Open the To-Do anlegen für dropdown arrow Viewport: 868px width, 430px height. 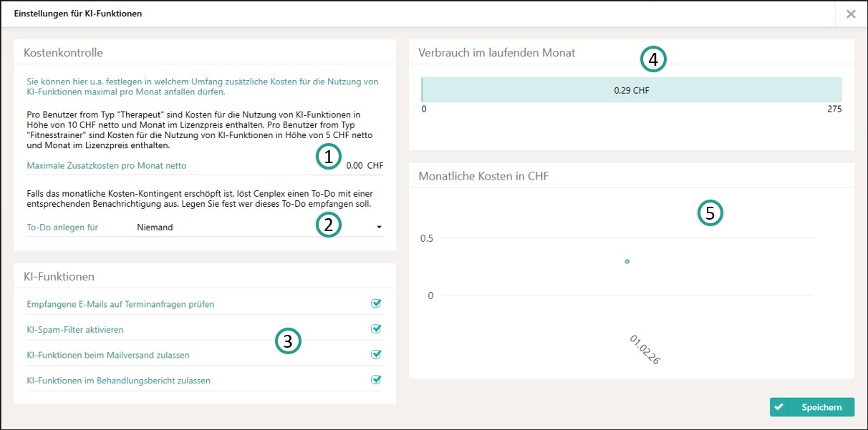(x=378, y=228)
